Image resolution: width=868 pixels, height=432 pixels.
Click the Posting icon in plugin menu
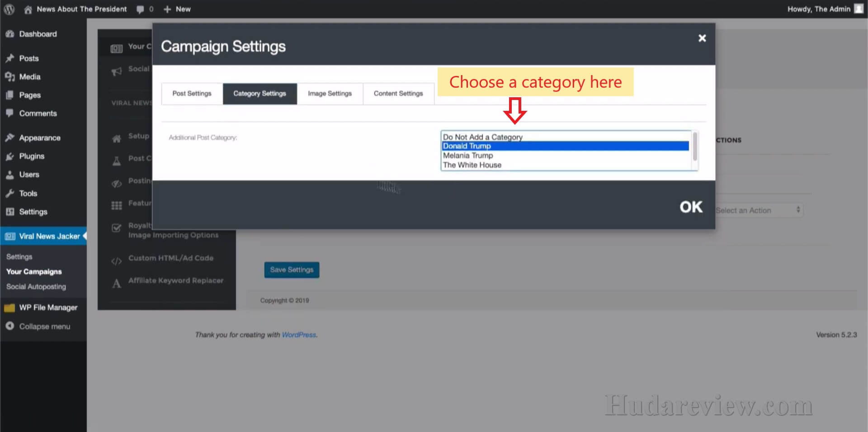tap(117, 184)
